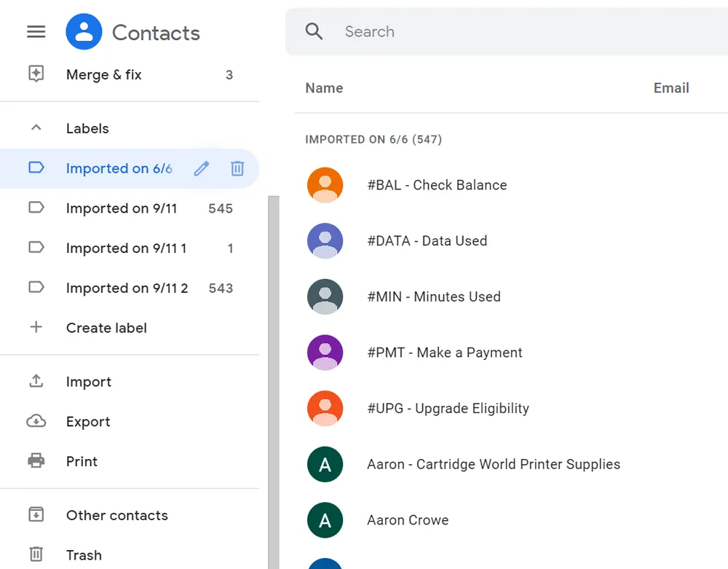Rename label with the pencil edit icon
This screenshot has width=728, height=569.
(202, 169)
